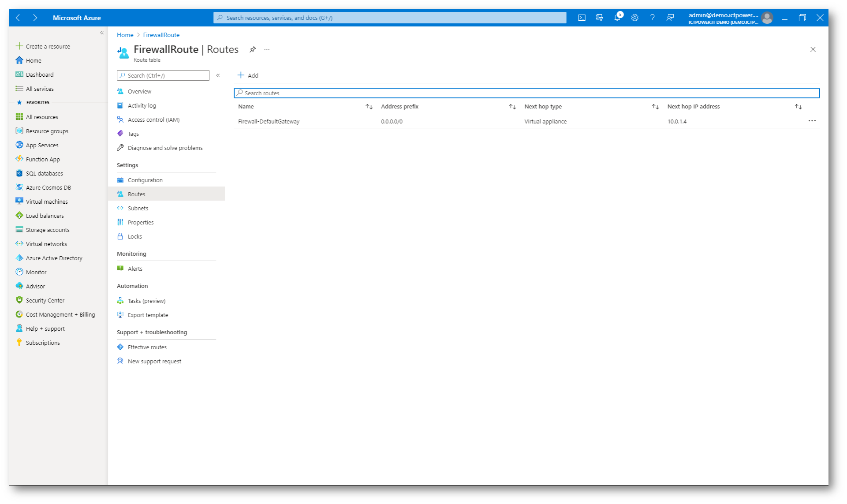Open Azure Active Directory
847x504 pixels.
click(54, 258)
